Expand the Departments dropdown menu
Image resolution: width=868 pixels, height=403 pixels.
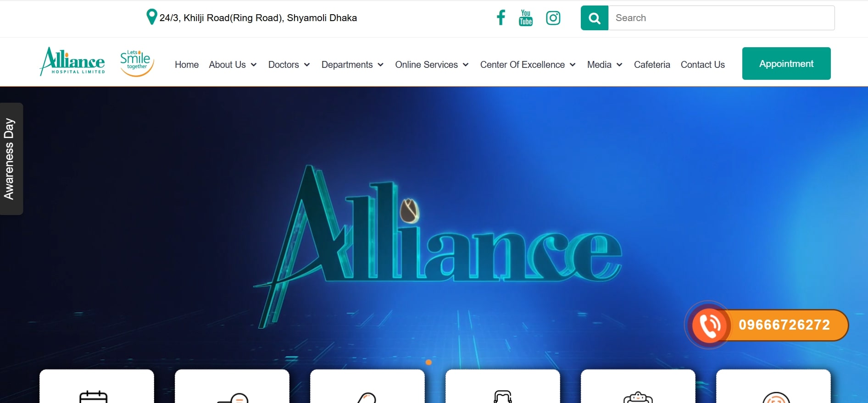coord(352,65)
